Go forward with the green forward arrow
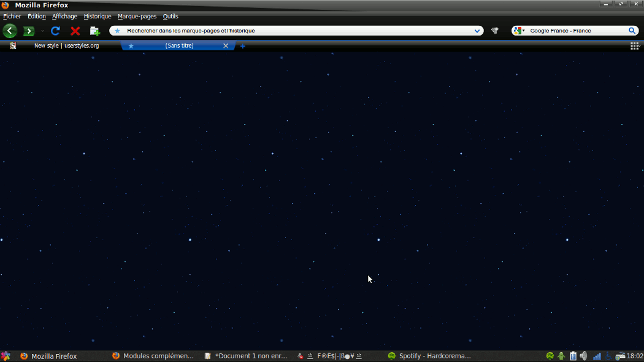 pyautogui.click(x=29, y=31)
